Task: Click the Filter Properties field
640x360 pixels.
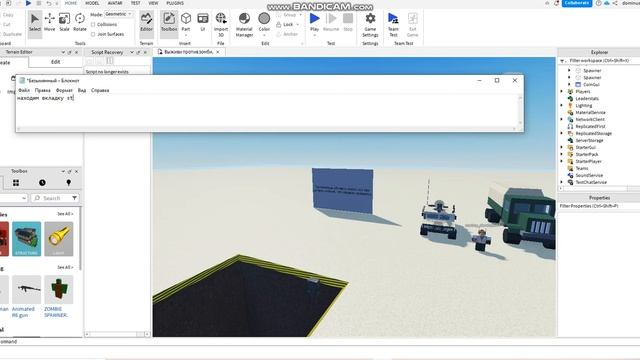Action: [x=599, y=206]
